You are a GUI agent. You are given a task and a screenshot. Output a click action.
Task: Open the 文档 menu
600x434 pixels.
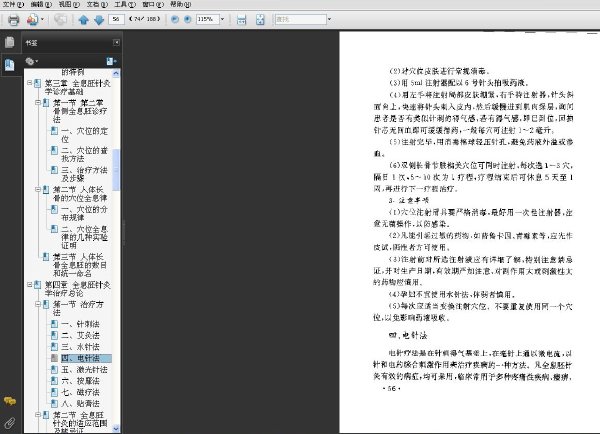coord(97,4)
